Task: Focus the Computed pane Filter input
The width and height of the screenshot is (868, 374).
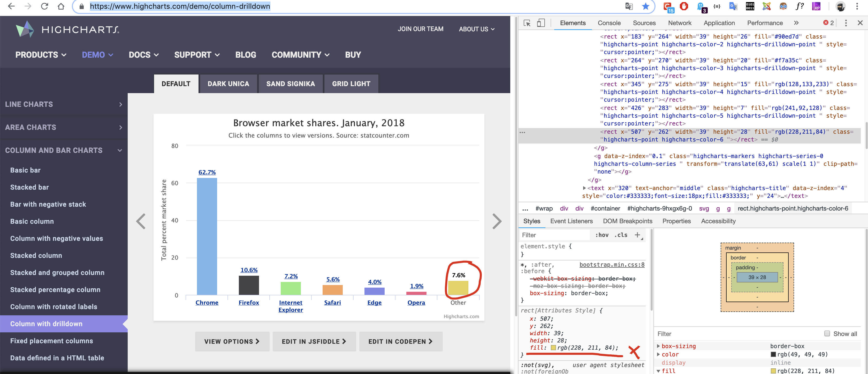Action: (738, 334)
